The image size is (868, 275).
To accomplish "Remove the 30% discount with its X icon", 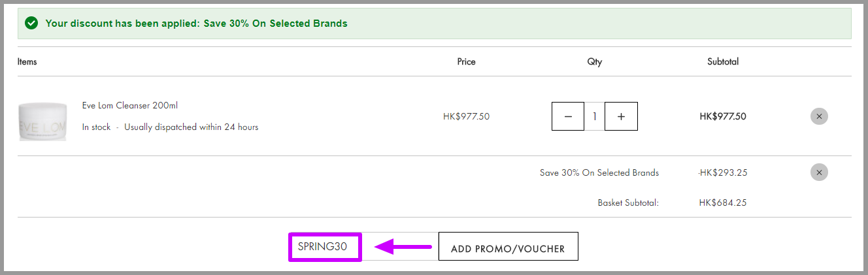I will tap(819, 172).
